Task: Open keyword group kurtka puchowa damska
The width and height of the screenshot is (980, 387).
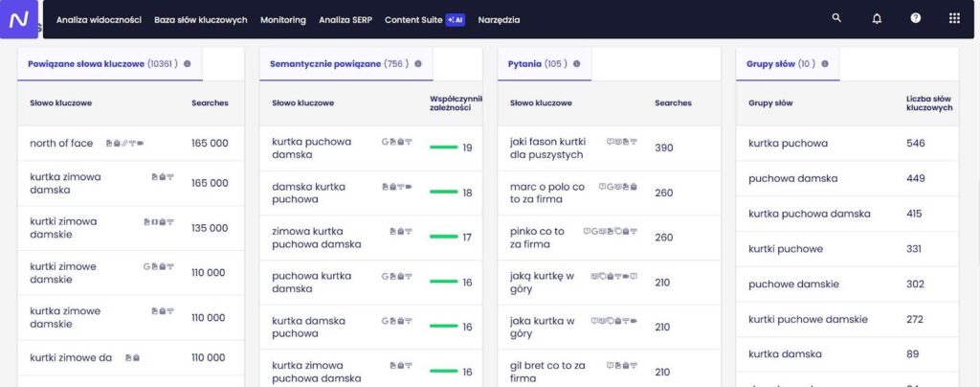Action: tap(810, 214)
